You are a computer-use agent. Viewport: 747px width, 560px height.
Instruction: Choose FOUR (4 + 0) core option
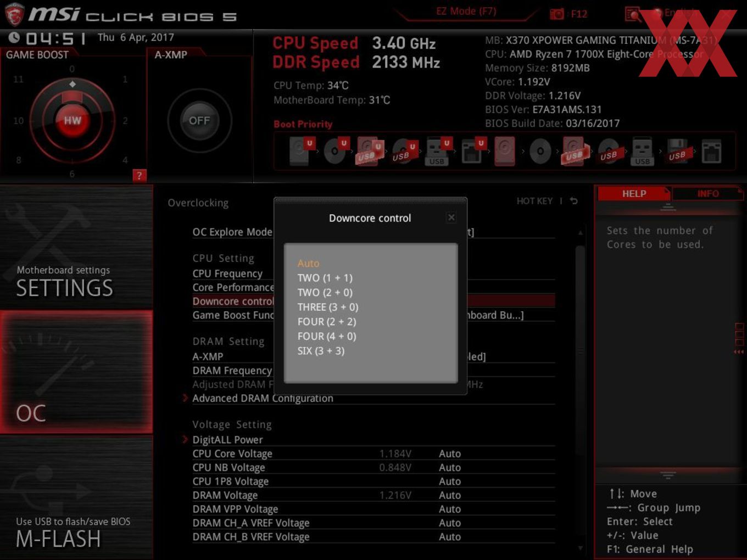326,336
